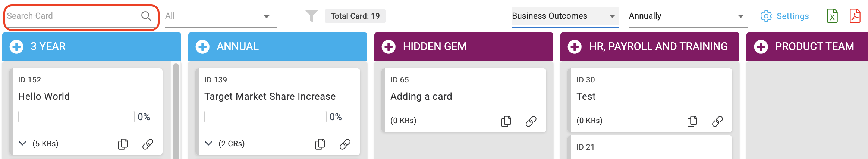Open link icon on Target Market Share card
The width and height of the screenshot is (868, 159).
pos(345,144)
